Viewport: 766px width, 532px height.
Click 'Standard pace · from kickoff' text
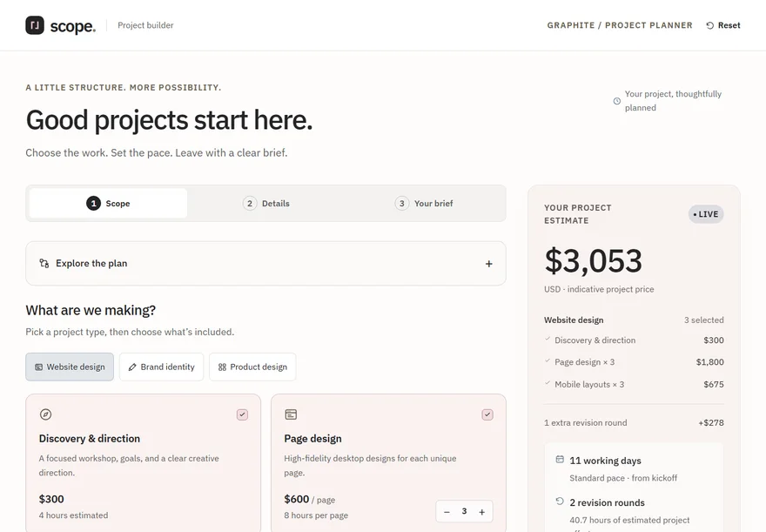[x=623, y=478]
